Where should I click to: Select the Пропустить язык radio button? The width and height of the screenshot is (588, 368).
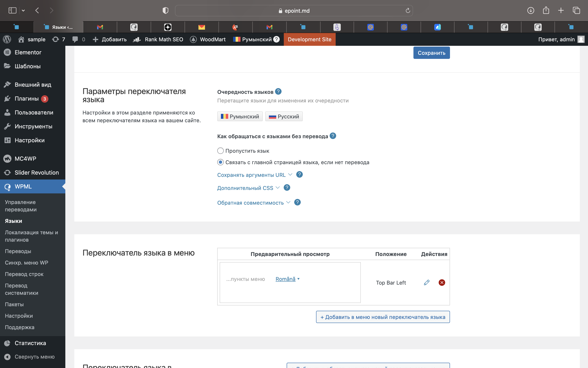click(x=220, y=151)
